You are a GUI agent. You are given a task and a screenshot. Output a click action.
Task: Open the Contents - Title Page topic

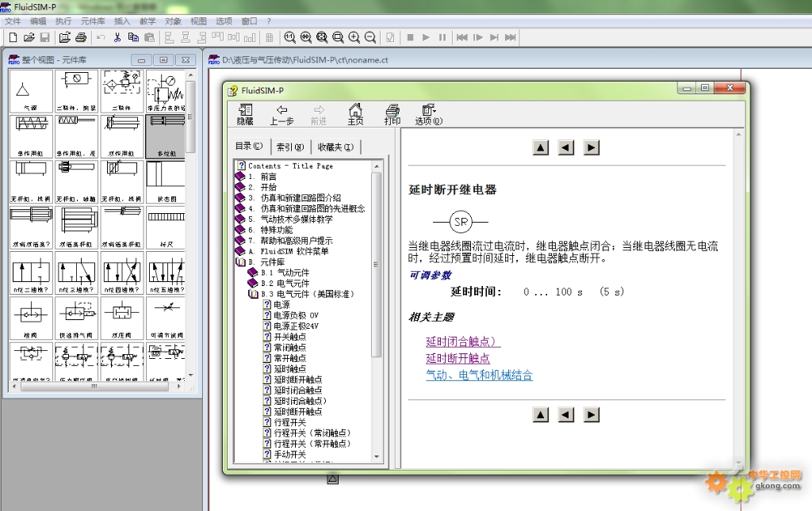point(290,166)
